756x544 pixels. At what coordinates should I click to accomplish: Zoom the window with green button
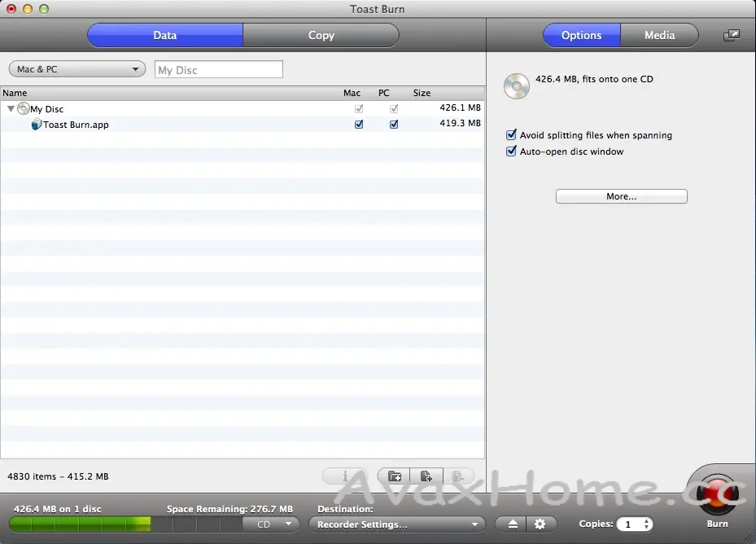point(44,9)
